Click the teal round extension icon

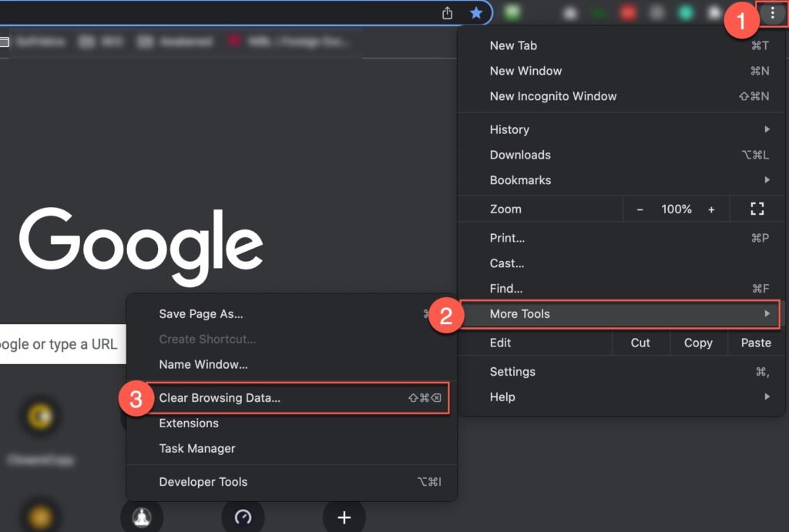(685, 12)
